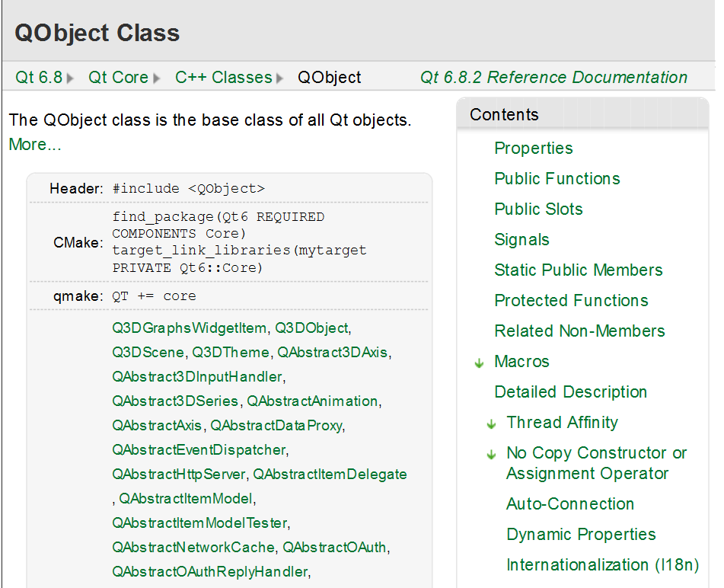Image resolution: width=724 pixels, height=588 pixels.
Task: Jump to Properties in Contents
Action: pos(534,148)
